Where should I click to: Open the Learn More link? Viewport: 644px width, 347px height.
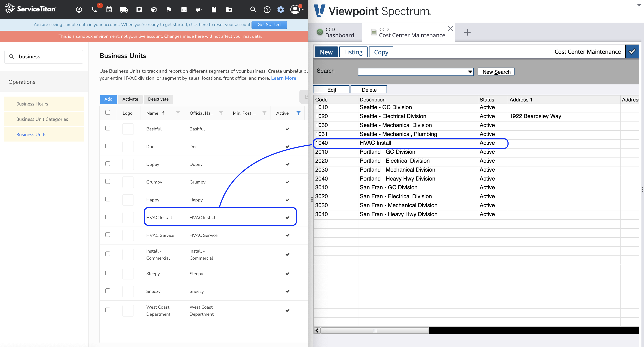tap(283, 78)
